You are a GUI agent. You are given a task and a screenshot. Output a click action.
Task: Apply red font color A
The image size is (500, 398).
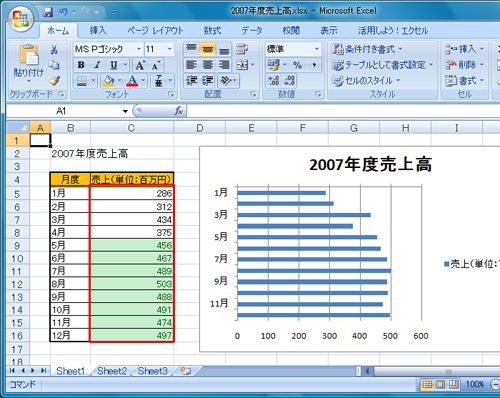(x=132, y=81)
